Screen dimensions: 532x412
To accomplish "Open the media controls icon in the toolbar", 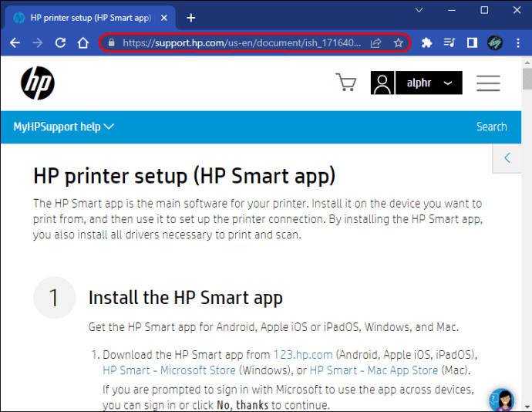I will (450, 42).
